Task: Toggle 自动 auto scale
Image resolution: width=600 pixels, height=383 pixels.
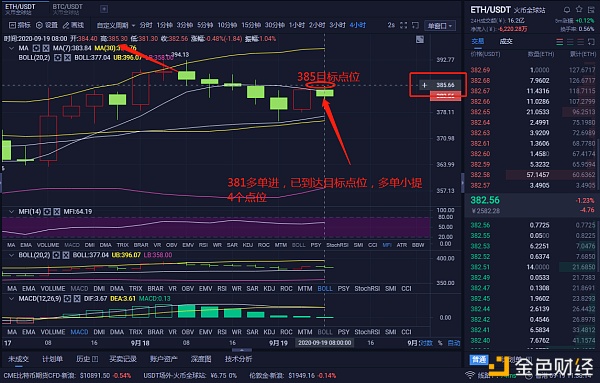Action: tap(454, 343)
